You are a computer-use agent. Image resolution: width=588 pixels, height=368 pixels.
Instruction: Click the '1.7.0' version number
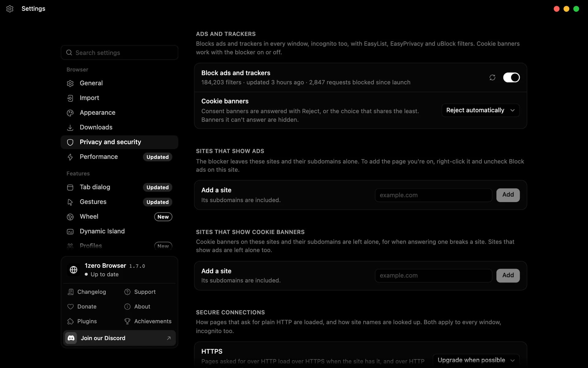[137, 266]
